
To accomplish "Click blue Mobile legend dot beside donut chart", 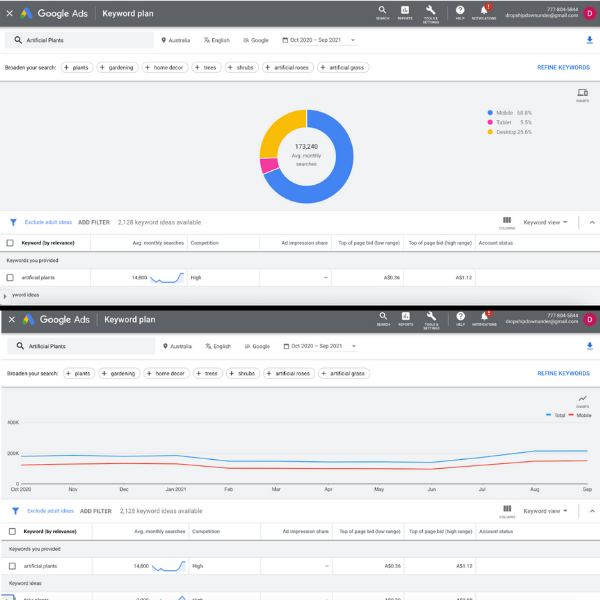I will click(490, 113).
